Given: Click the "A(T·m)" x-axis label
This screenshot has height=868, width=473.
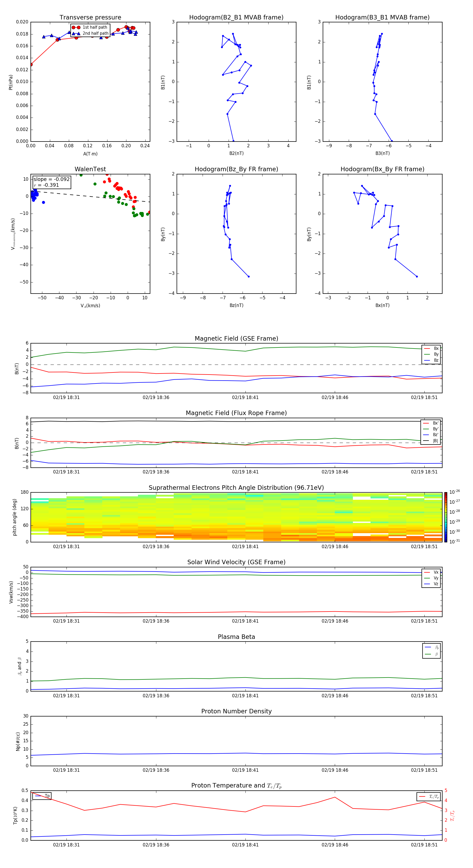Looking at the screenshot, I should click(x=90, y=154).
